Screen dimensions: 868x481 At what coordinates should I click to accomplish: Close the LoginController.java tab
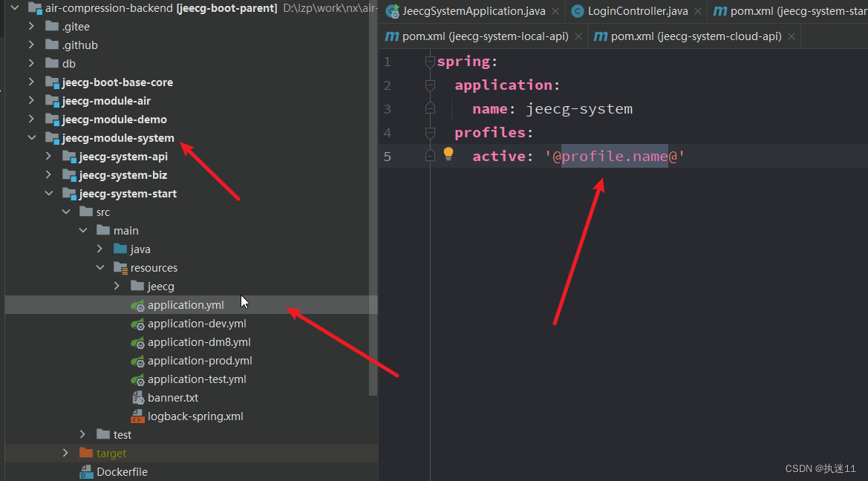click(x=697, y=11)
